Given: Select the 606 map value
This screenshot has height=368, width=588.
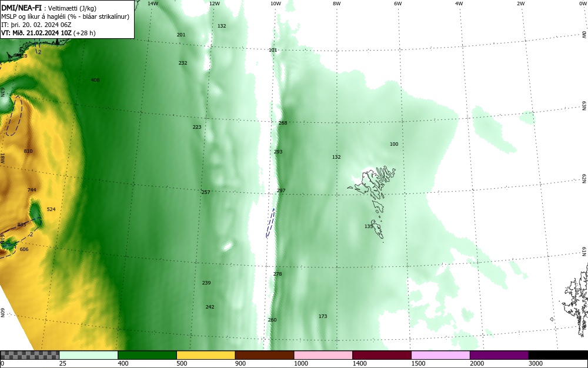Looking at the screenshot, I should coord(24,249).
